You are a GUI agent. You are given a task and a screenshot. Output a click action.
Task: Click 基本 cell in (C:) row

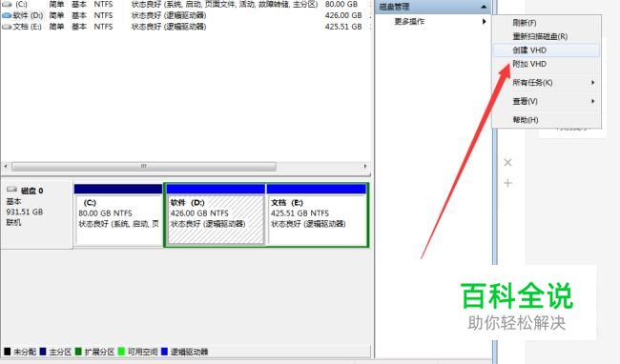pyautogui.click(x=79, y=5)
